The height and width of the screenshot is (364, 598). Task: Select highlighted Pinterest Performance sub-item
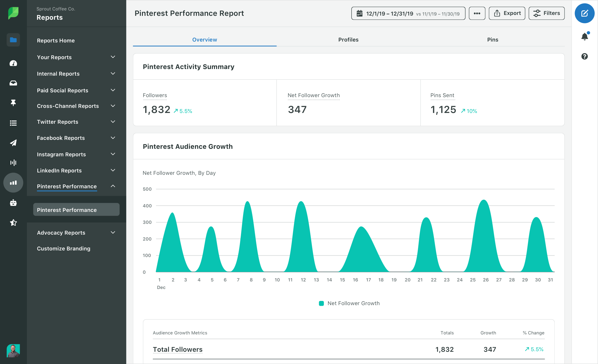pos(76,209)
